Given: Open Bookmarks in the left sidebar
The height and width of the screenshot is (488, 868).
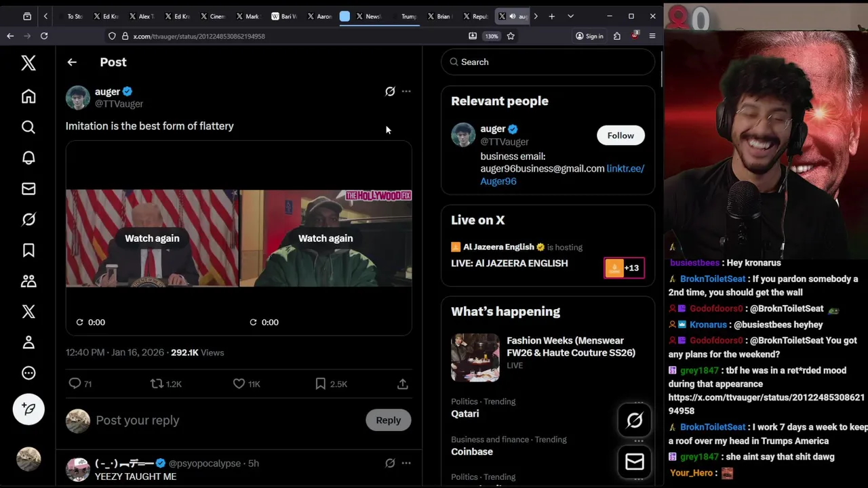Looking at the screenshot, I should pyautogui.click(x=28, y=250).
